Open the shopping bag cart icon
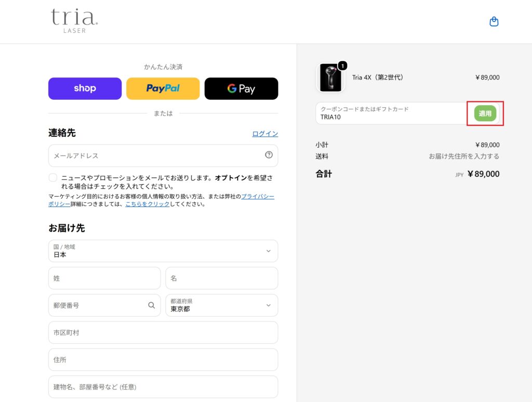 tap(494, 22)
